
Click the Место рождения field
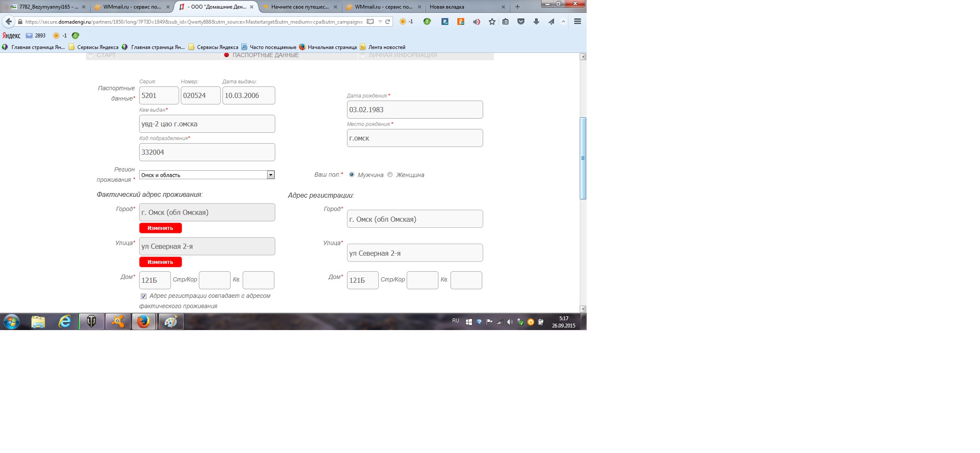pos(415,138)
